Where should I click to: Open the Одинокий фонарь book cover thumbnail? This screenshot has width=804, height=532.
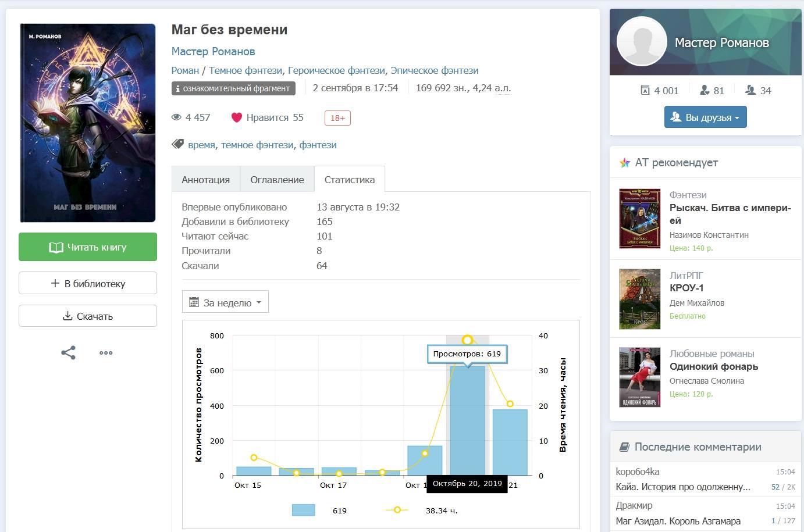639,377
